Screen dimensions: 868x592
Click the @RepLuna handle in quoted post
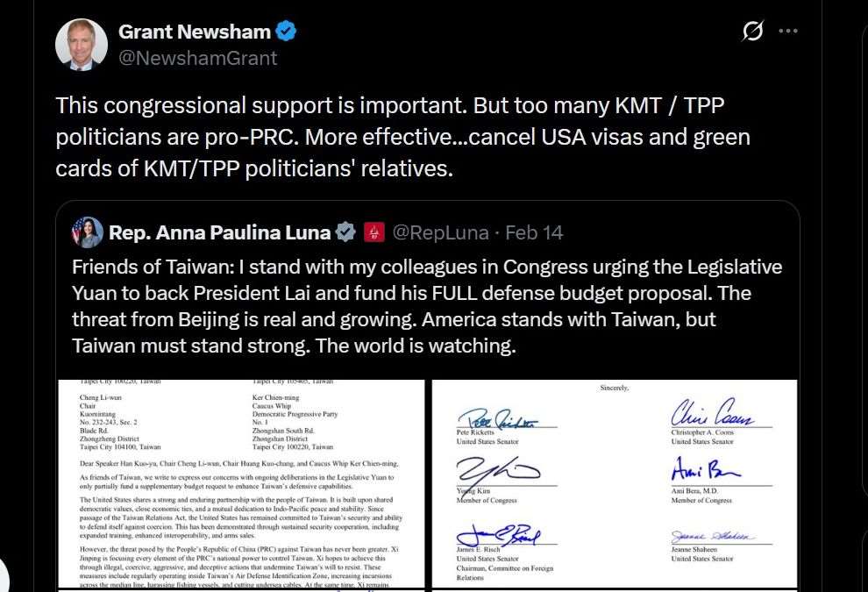point(436,232)
